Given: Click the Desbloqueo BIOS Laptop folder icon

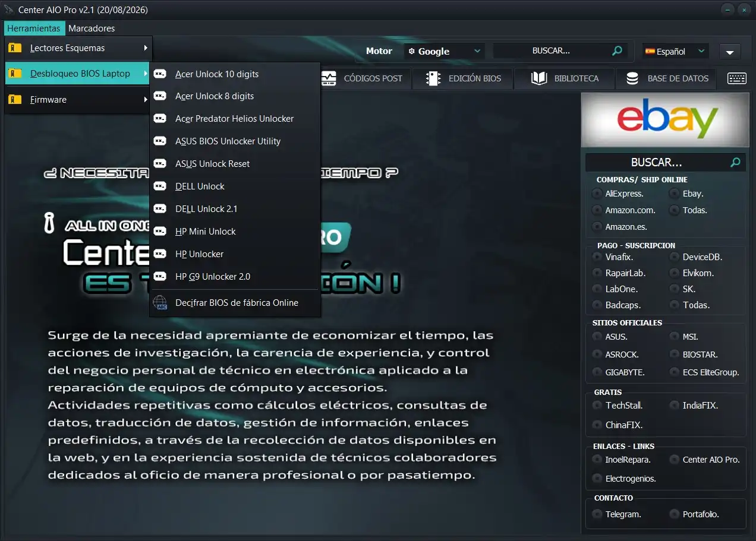Looking at the screenshot, I should (15, 74).
